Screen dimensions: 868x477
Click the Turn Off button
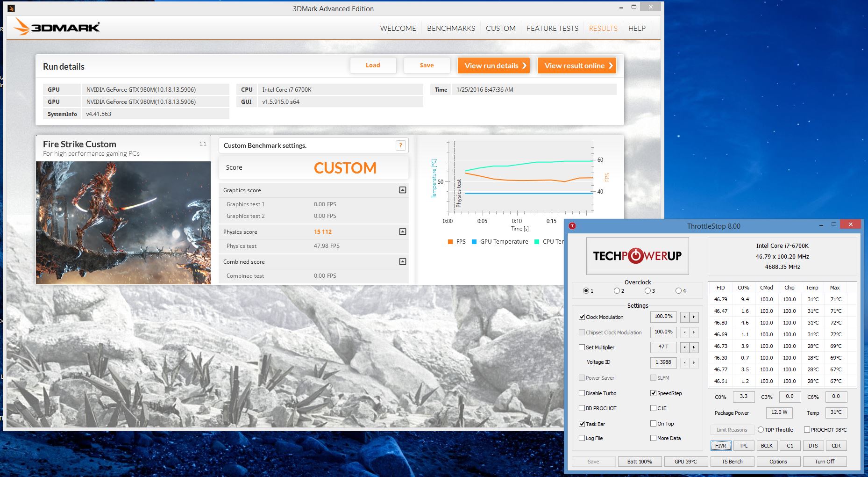825,462
